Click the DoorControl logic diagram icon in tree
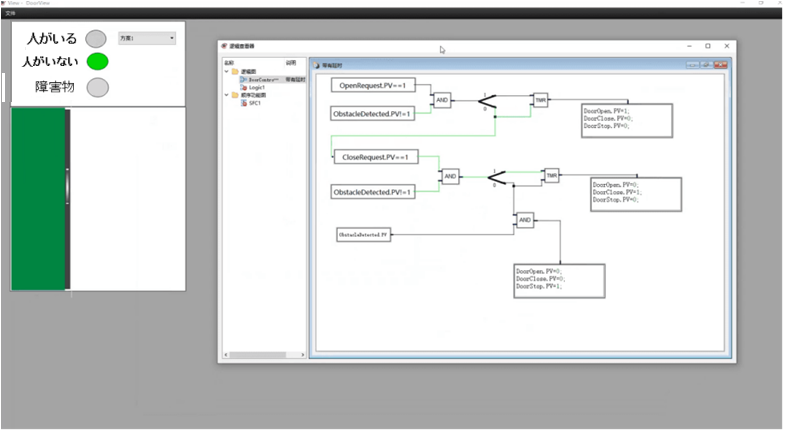The width and height of the screenshot is (785, 432). [x=242, y=79]
